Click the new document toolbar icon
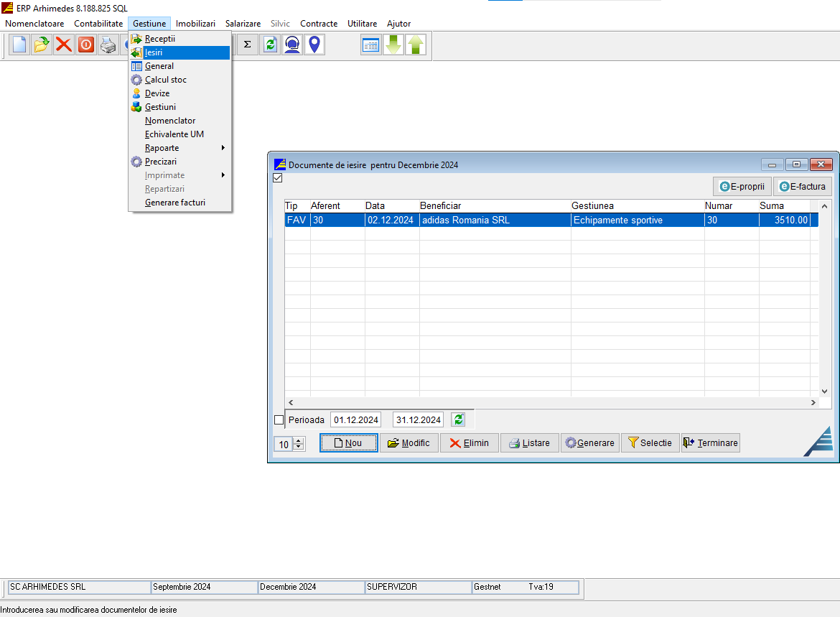840x617 pixels. click(19, 45)
